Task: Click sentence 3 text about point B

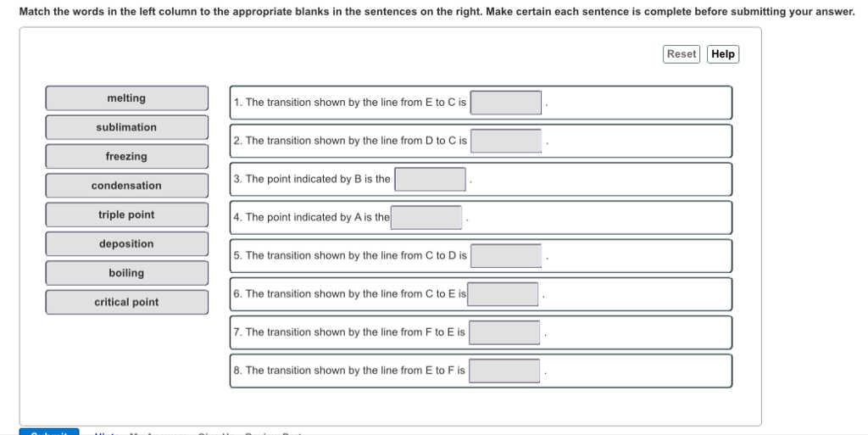Action: 312,179
